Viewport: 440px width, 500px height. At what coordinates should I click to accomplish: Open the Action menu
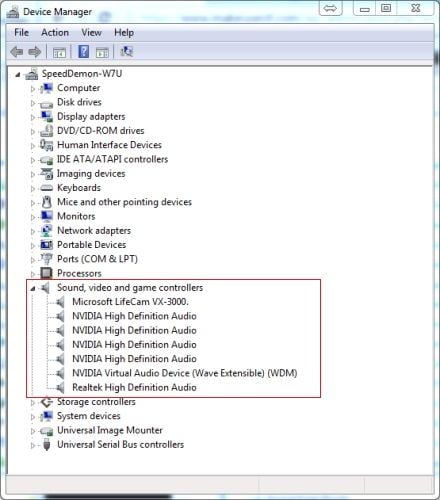(x=55, y=33)
